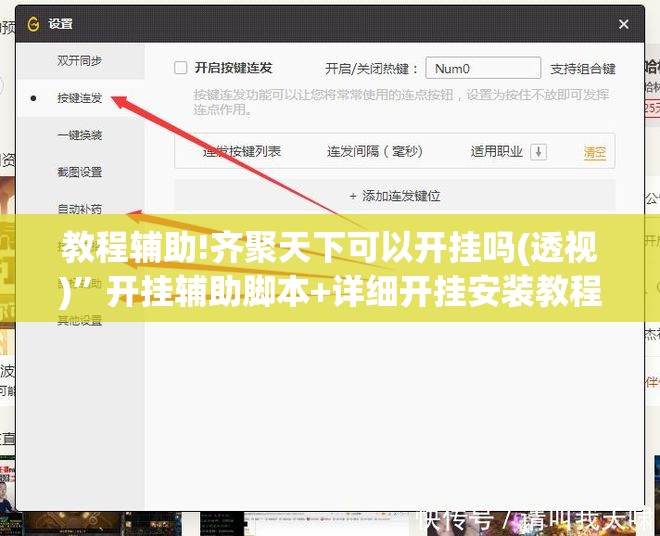Switch to the 一键换装 tab
660x536 pixels.
click(80, 135)
